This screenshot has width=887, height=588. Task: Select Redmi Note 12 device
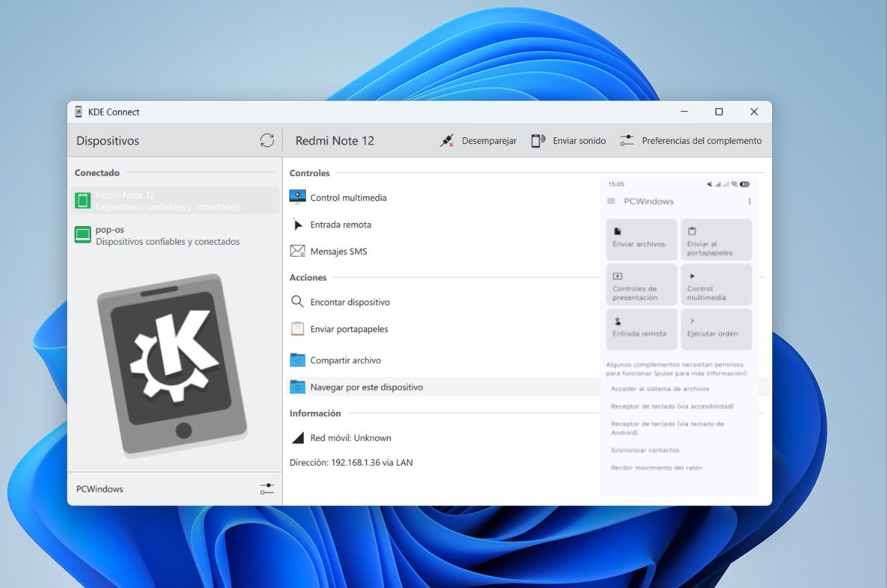click(x=175, y=201)
